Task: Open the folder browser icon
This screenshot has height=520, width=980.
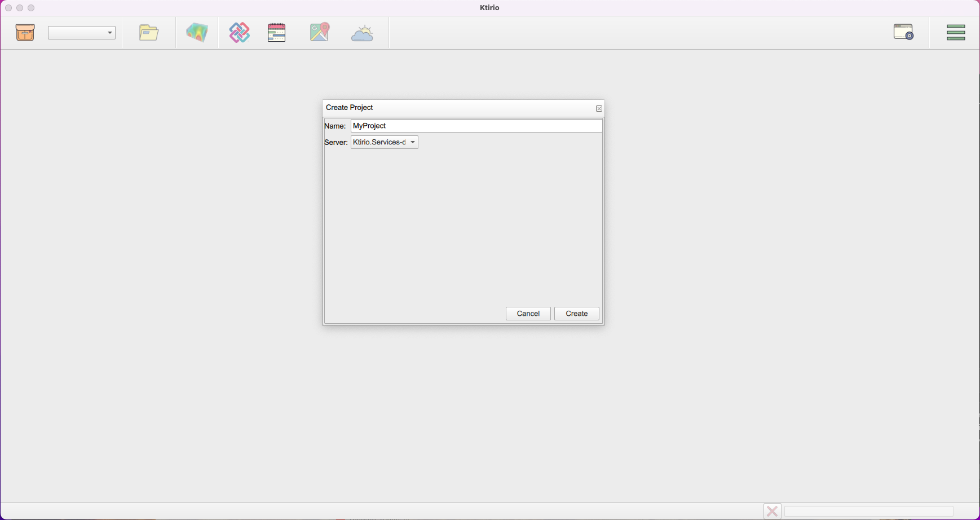Action: coord(148,33)
